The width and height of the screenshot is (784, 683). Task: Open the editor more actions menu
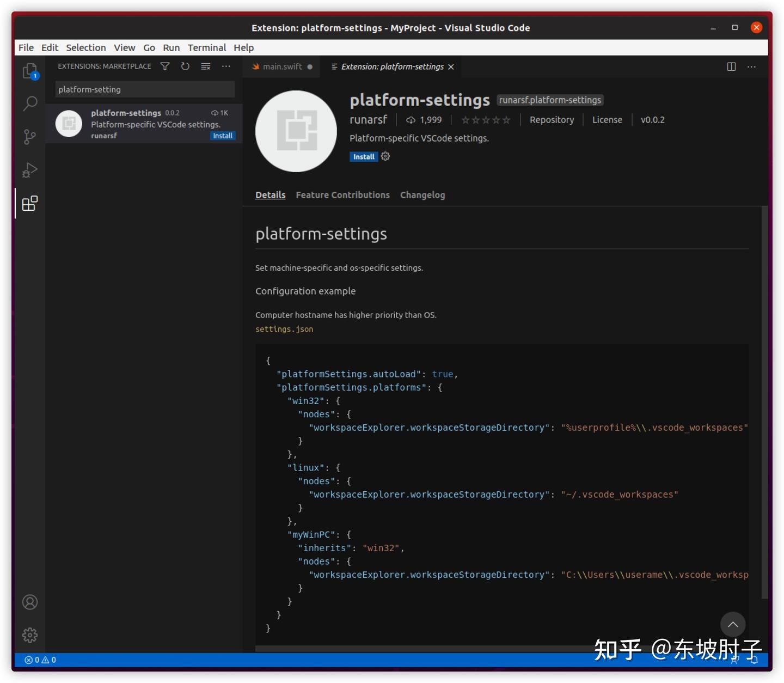click(752, 66)
